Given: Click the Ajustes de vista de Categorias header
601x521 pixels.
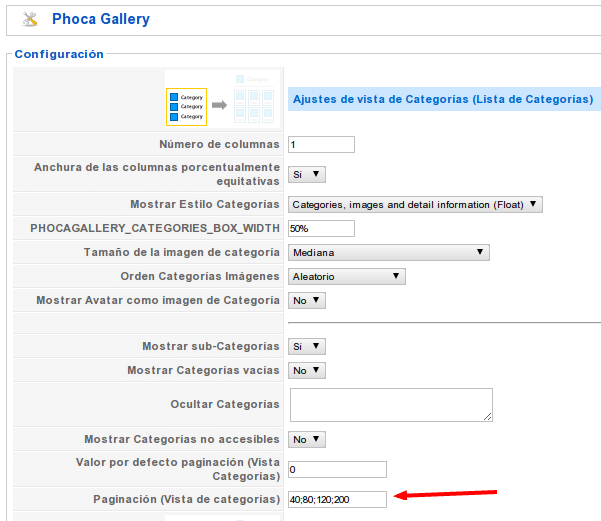Looking at the screenshot, I should 443,99.
